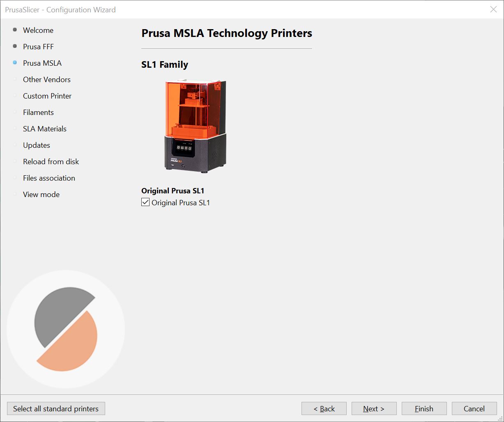
Task: Open the Other Vendors page
Action: [47, 80]
